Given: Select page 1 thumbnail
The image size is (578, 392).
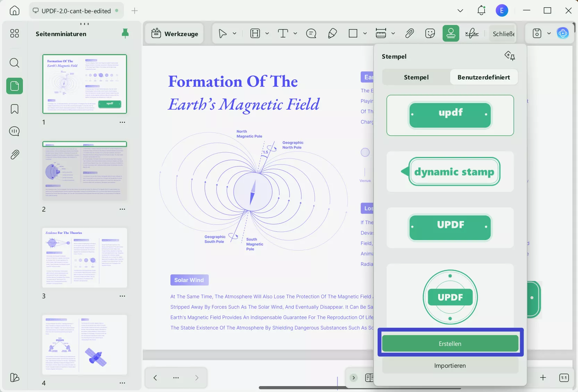Looking at the screenshot, I should coord(85,84).
